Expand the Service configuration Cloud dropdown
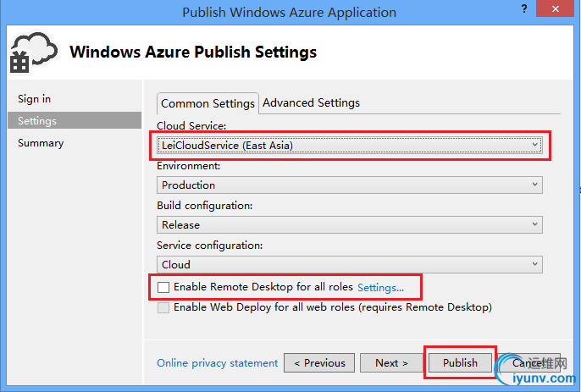This screenshot has width=581, height=392. [x=350, y=264]
